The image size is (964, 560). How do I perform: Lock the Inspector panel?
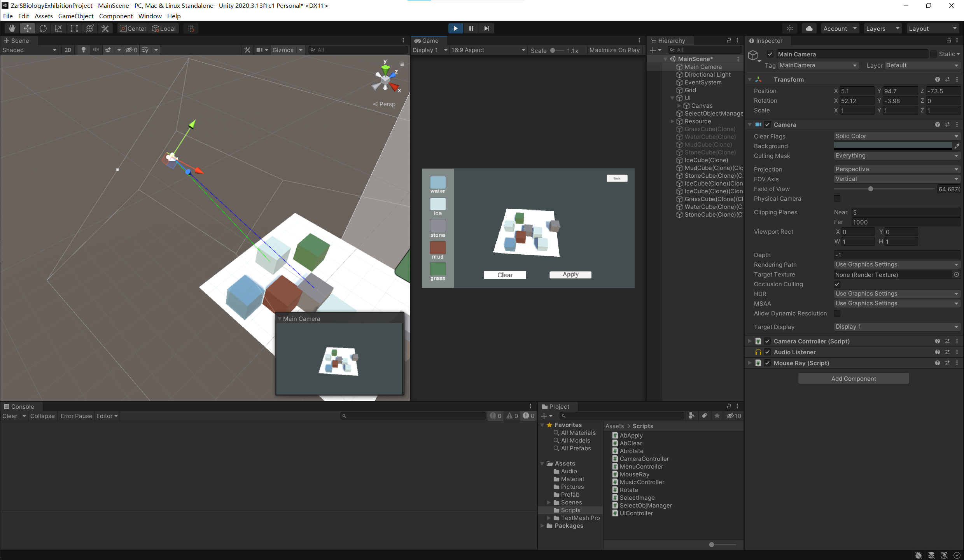coord(948,40)
